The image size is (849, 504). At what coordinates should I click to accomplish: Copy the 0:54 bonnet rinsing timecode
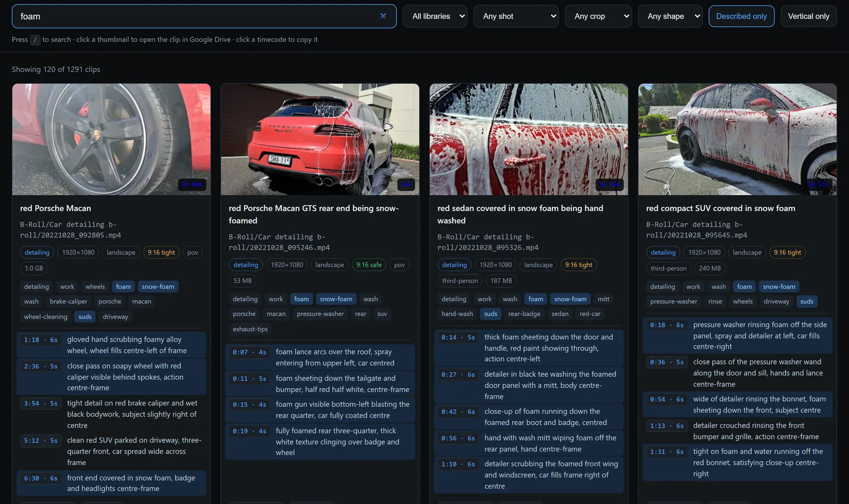click(x=667, y=399)
